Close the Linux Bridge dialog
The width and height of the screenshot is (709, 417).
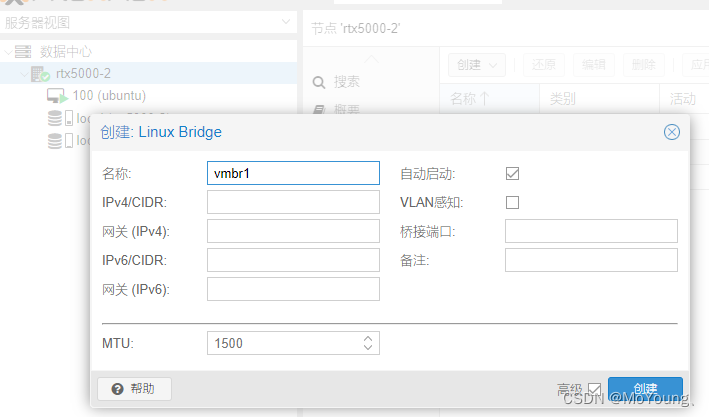pyautogui.click(x=672, y=132)
